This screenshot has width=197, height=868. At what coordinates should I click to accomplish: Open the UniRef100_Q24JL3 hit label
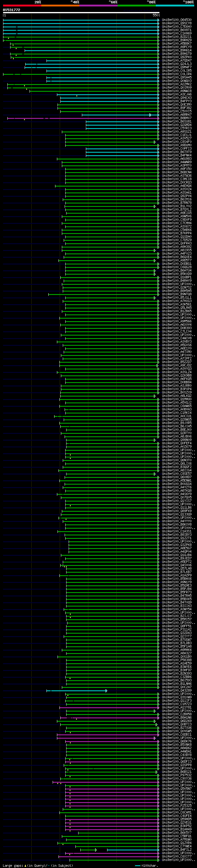[x=177, y=64]
